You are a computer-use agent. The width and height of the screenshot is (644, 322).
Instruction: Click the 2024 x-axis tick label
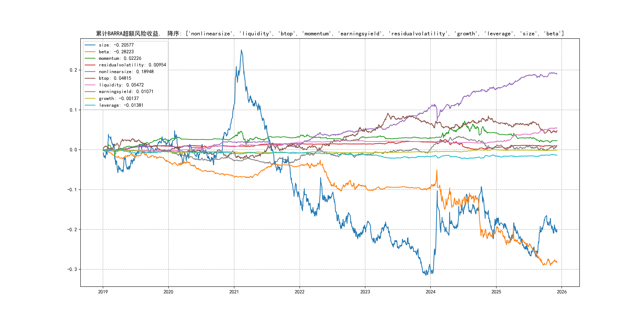click(x=431, y=292)
